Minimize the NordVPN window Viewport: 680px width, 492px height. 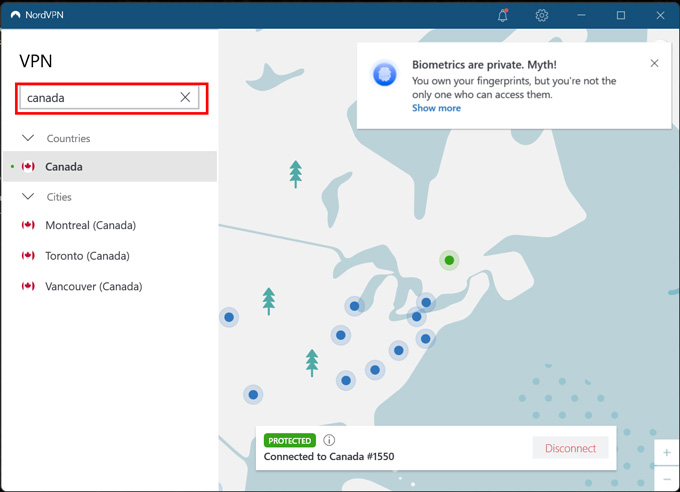[x=581, y=15]
